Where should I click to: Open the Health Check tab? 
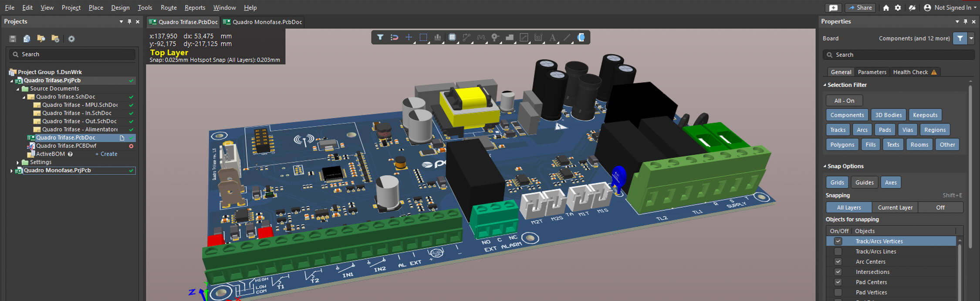point(914,72)
